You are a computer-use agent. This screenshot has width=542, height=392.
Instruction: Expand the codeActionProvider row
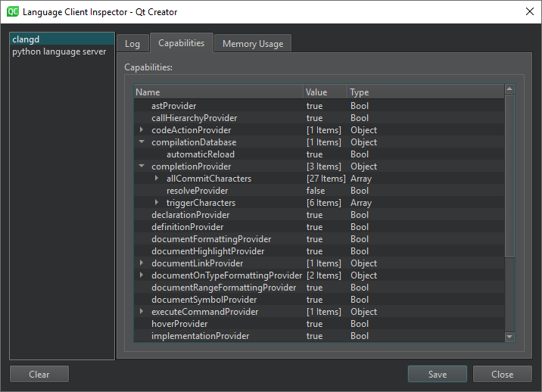pos(142,130)
